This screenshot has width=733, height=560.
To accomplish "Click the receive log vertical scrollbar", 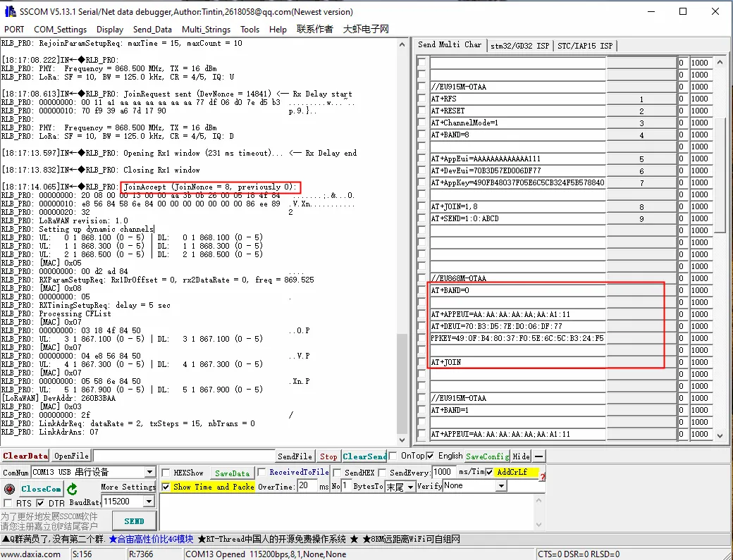I will [402, 242].
